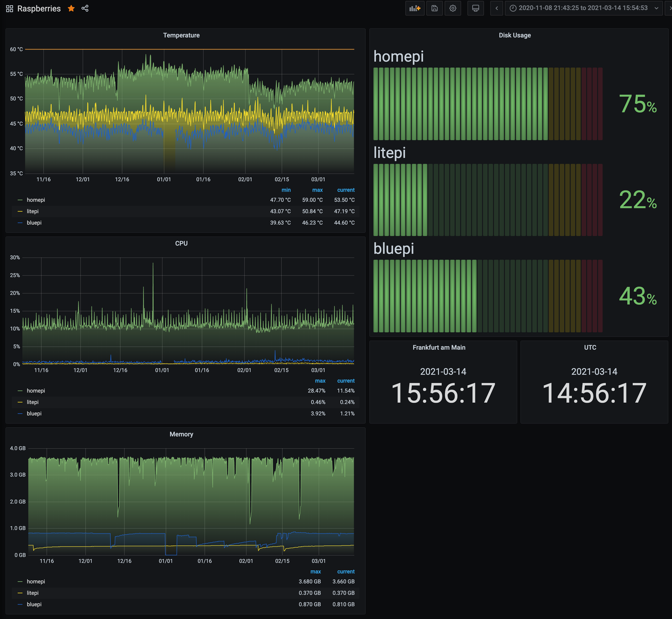Cycle view mode with the monitor icon
The width and height of the screenshot is (672, 619).
click(x=475, y=8)
